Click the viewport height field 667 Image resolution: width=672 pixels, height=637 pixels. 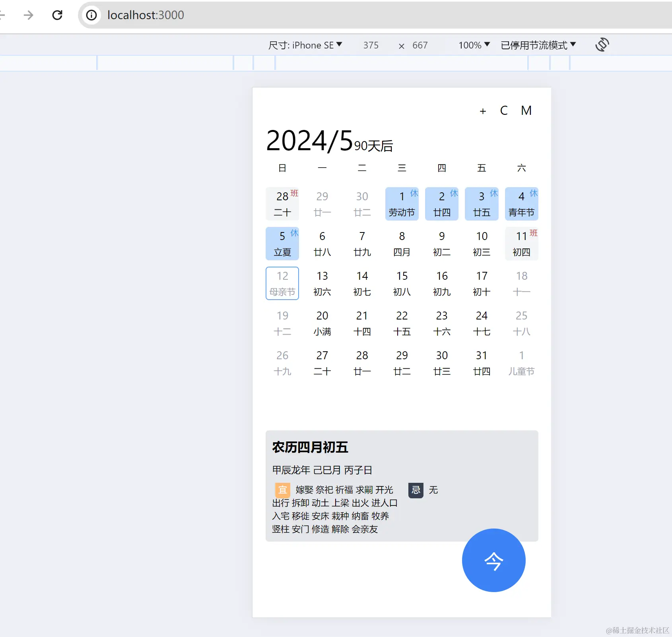pos(420,45)
